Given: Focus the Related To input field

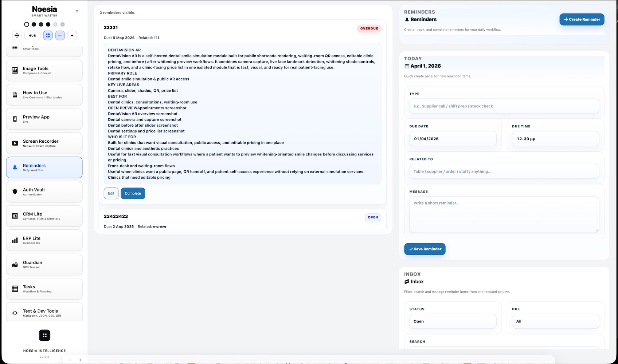Looking at the screenshot, I should point(504,171).
